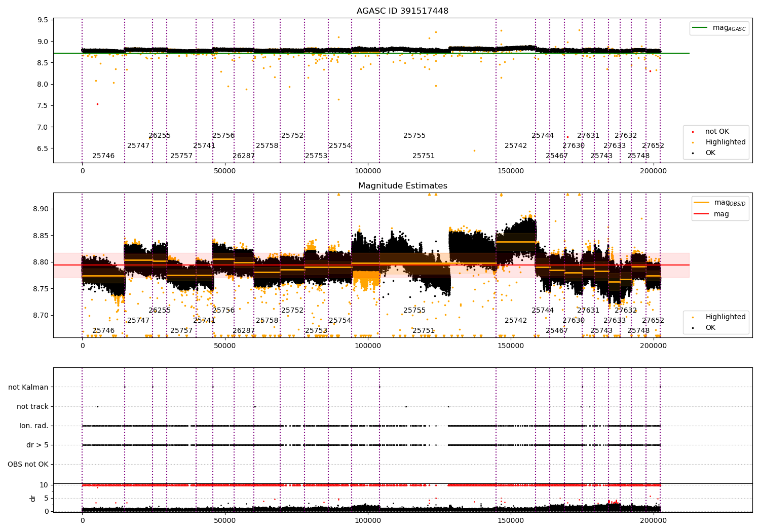Select the orange mag OBSID legend line

point(702,203)
